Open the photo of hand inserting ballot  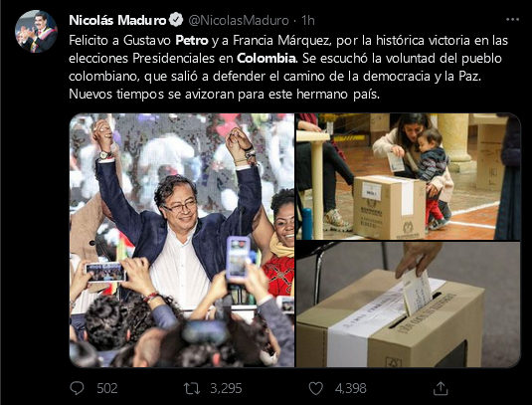pyautogui.click(x=408, y=304)
